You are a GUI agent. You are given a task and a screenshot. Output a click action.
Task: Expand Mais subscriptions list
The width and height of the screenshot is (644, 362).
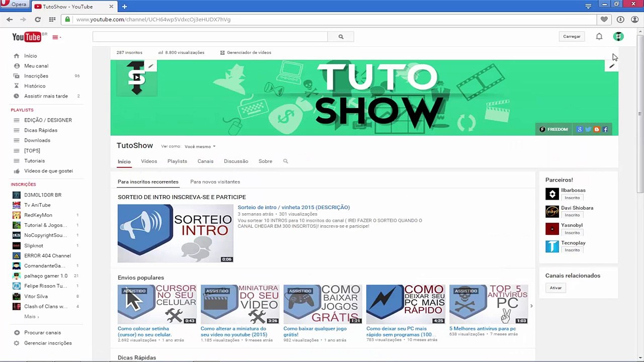pyautogui.click(x=31, y=317)
